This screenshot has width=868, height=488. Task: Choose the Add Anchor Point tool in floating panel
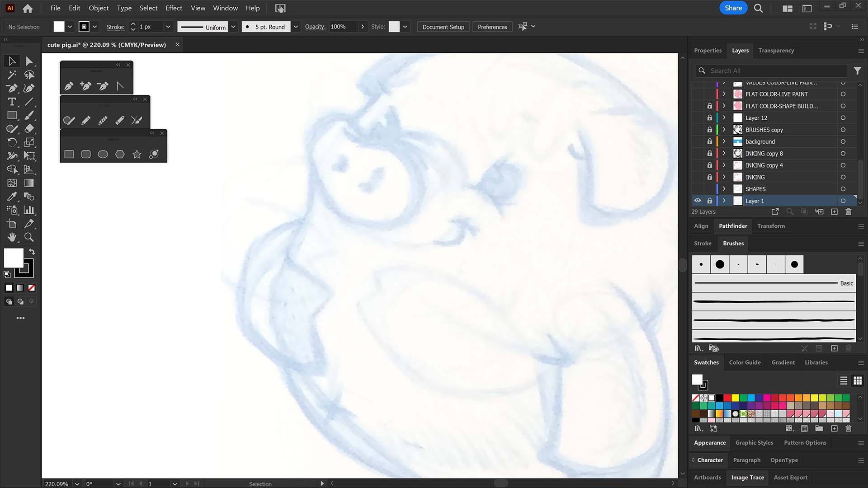[x=85, y=86]
